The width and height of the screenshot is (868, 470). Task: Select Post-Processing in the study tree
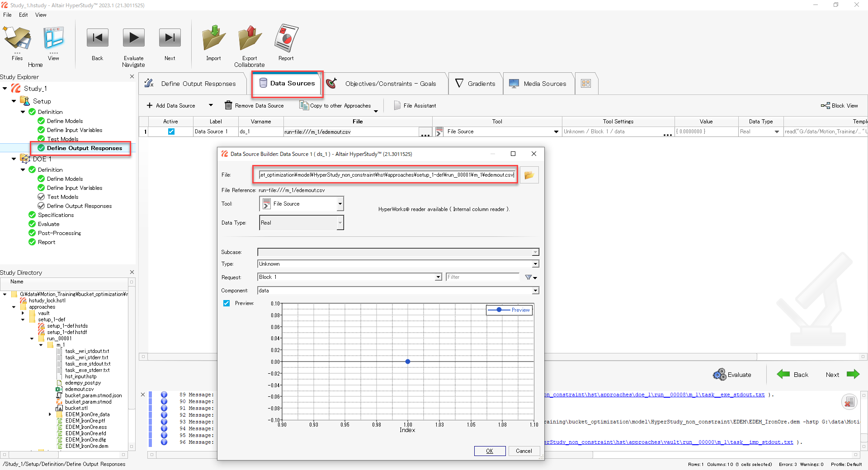click(x=59, y=233)
